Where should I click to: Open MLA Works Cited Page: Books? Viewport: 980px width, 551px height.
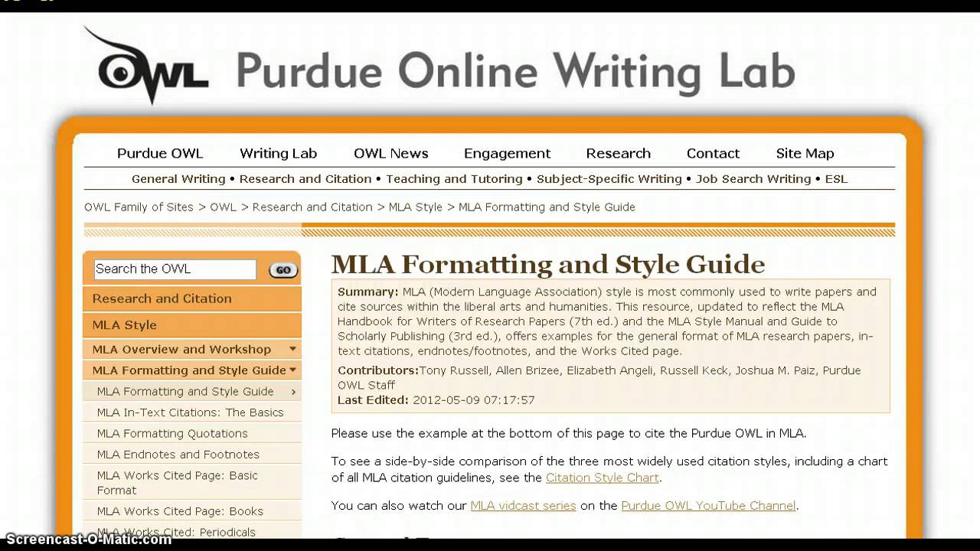click(x=180, y=511)
